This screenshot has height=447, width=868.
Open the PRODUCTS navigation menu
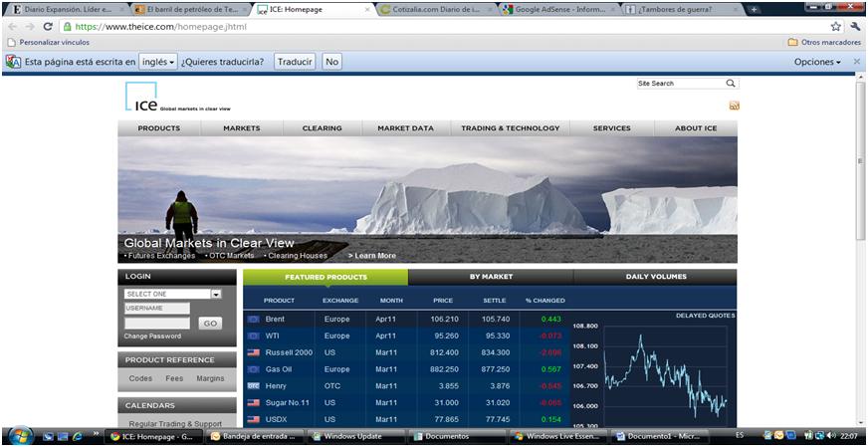click(159, 128)
